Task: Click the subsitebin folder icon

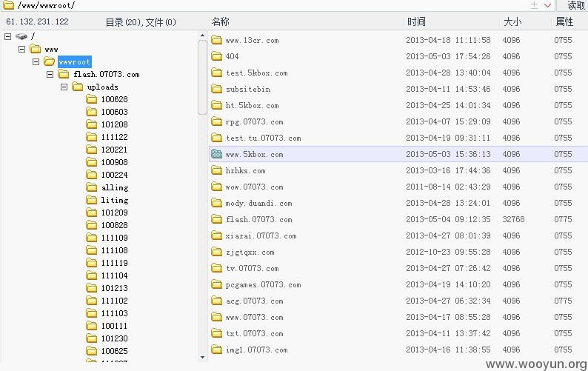Action: coord(216,89)
